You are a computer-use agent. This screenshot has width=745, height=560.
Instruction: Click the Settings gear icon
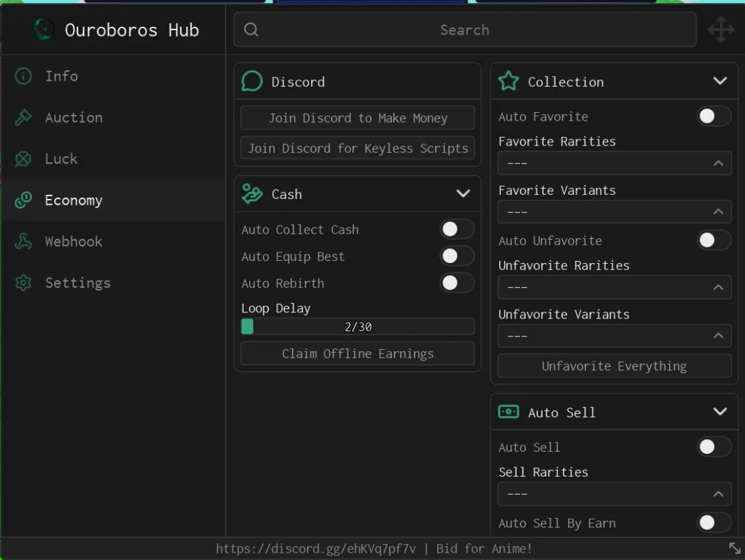point(23,282)
